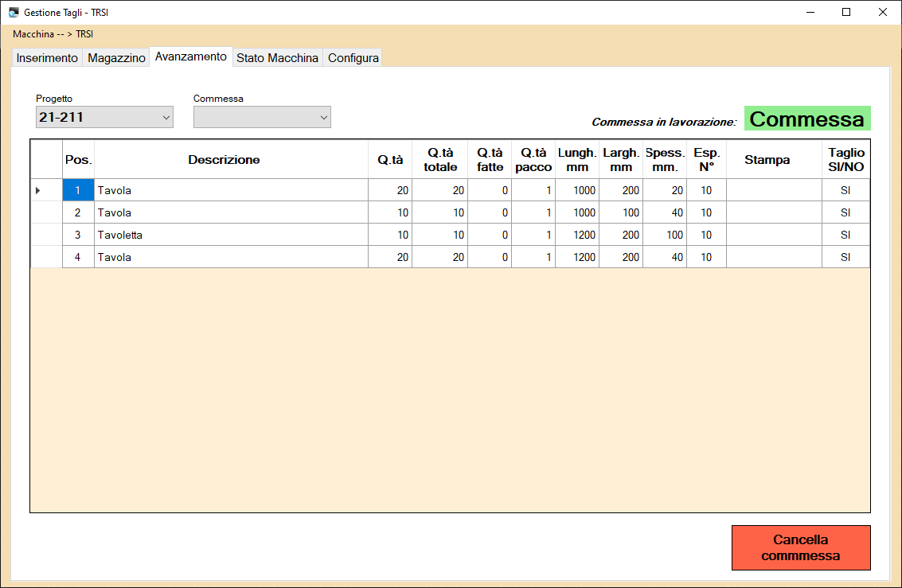Switch to the Inserimento tab

pos(47,58)
